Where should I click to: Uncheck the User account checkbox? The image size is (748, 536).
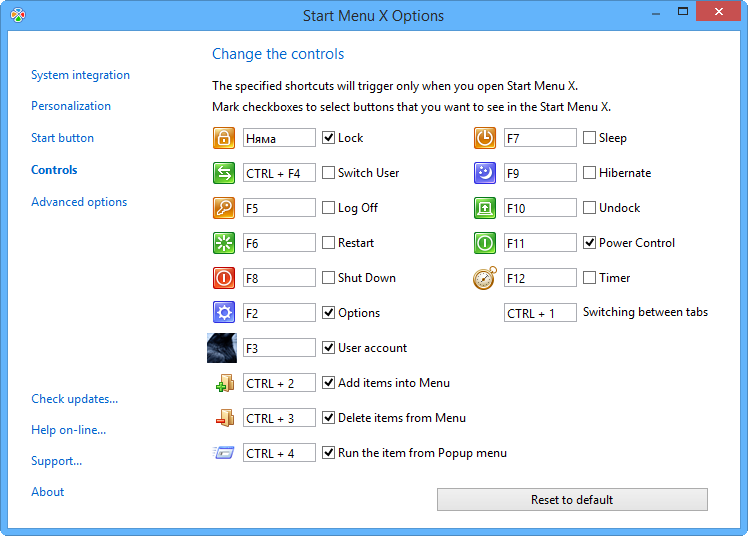pyautogui.click(x=328, y=348)
